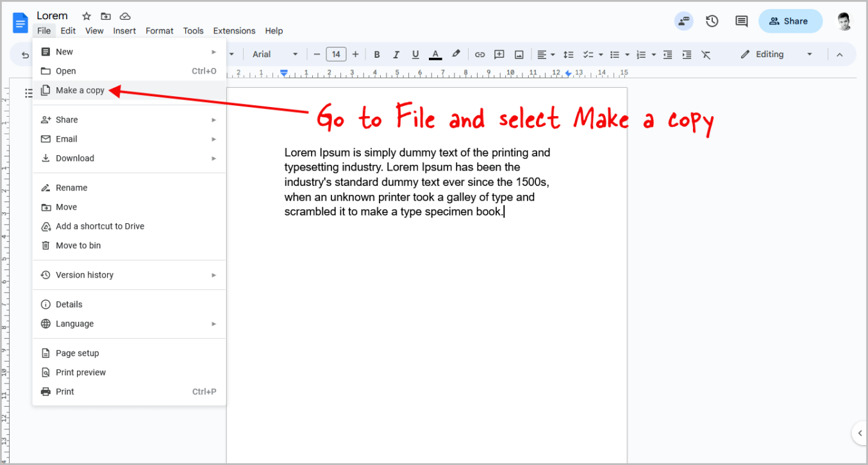The width and height of the screenshot is (868, 465).
Task: Open the Extensions menu
Action: [234, 31]
